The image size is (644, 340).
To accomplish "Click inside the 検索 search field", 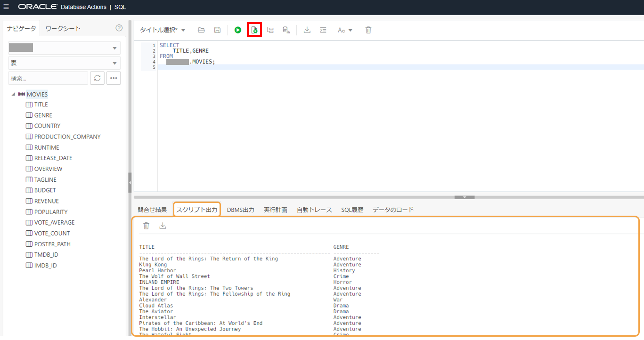I will (47, 78).
